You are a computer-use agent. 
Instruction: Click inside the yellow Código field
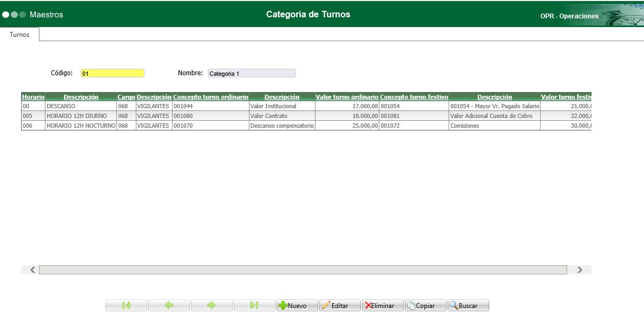click(x=114, y=73)
